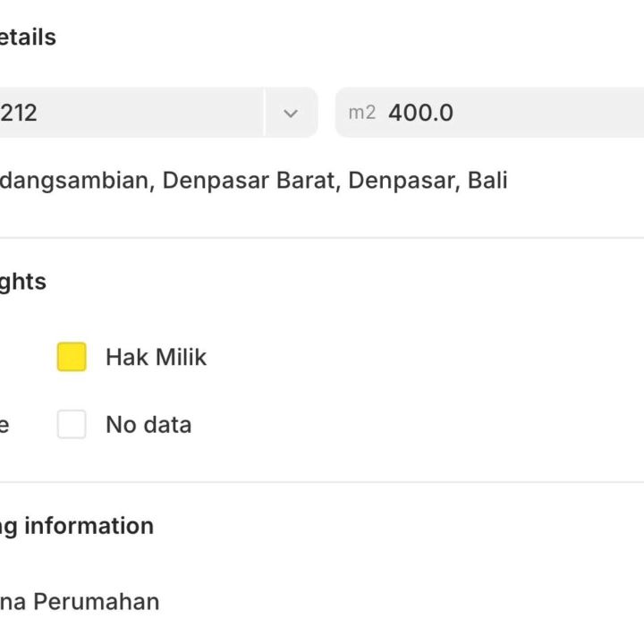644x644 pixels.
Task: Check the empty No data box
Action: click(x=72, y=424)
